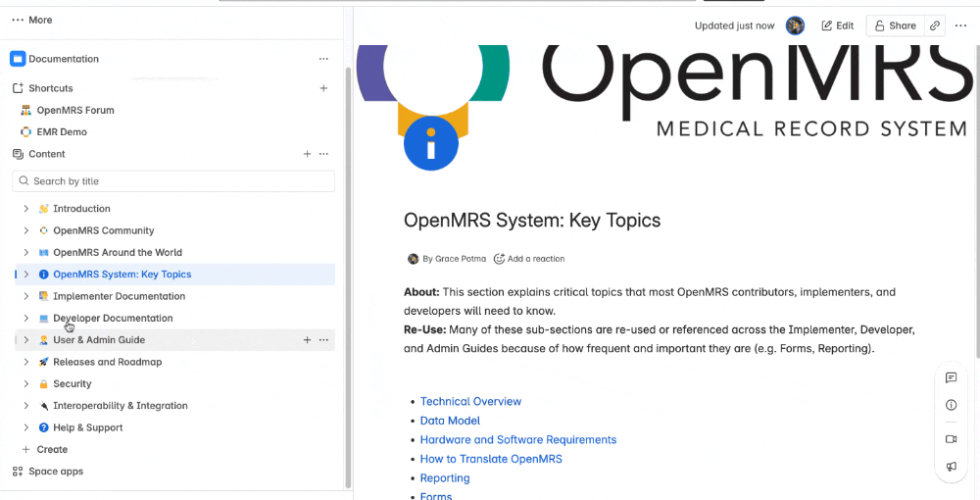The image size is (980, 500).
Task: Copy page link with chain icon
Action: pyautogui.click(x=934, y=25)
